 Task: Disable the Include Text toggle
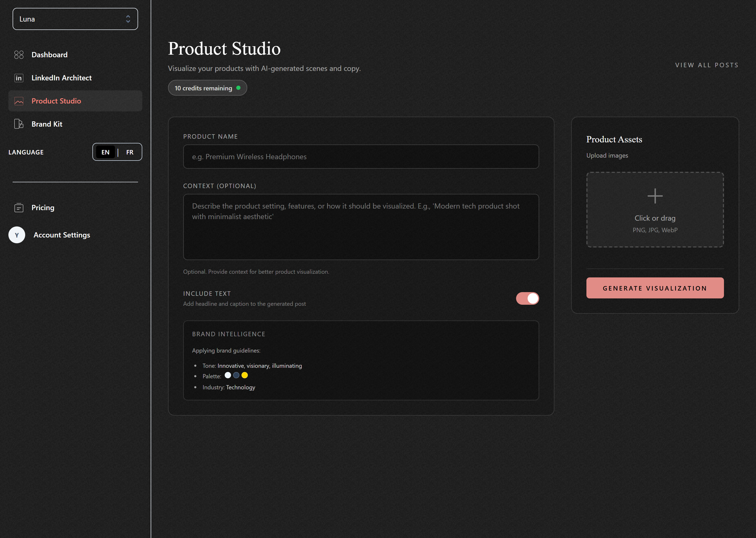pyautogui.click(x=527, y=298)
